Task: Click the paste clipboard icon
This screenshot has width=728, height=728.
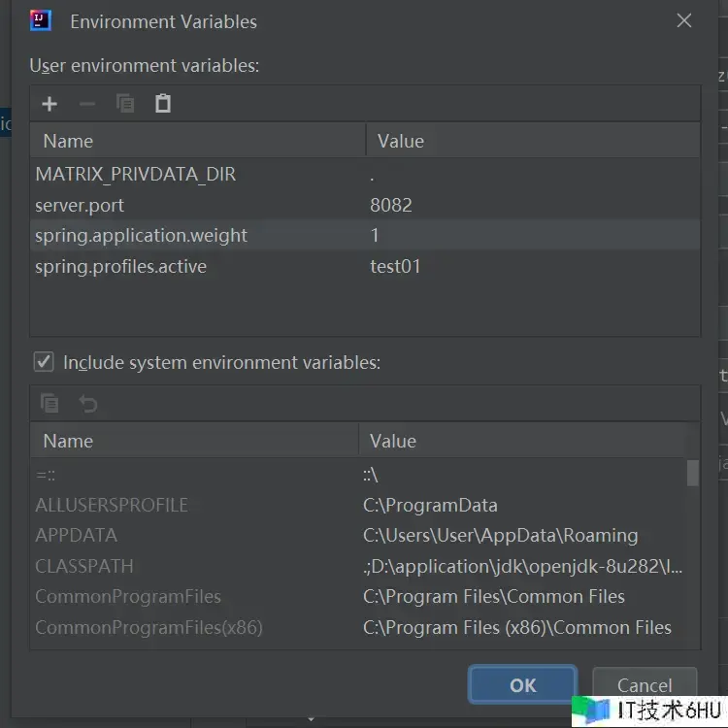Action: tap(163, 104)
